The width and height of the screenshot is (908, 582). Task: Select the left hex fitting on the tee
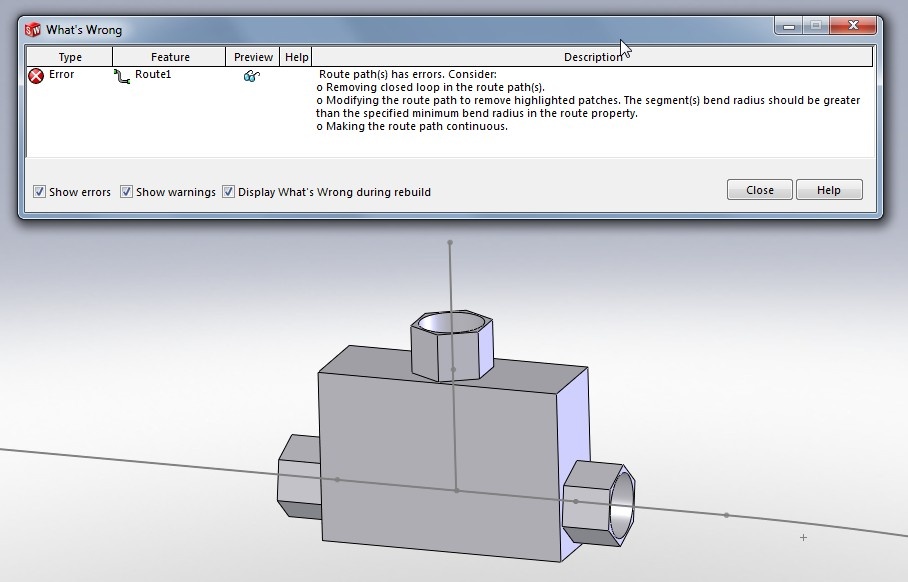tap(299, 477)
